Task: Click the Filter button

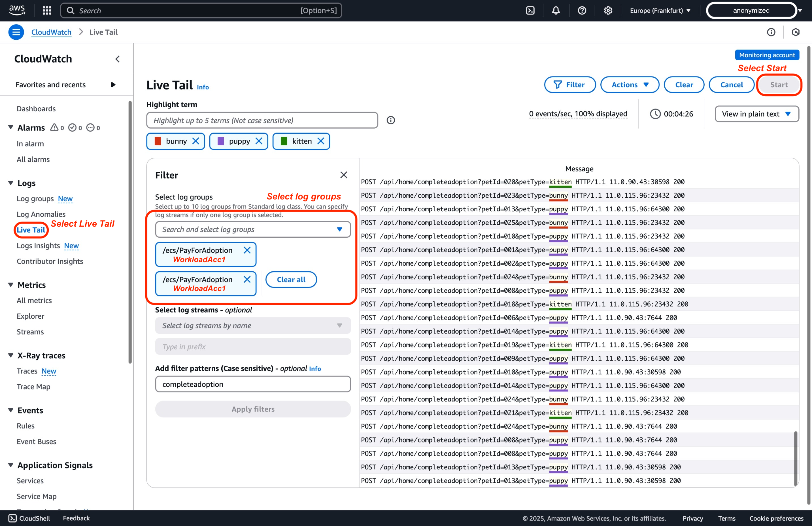Action: 570,85
